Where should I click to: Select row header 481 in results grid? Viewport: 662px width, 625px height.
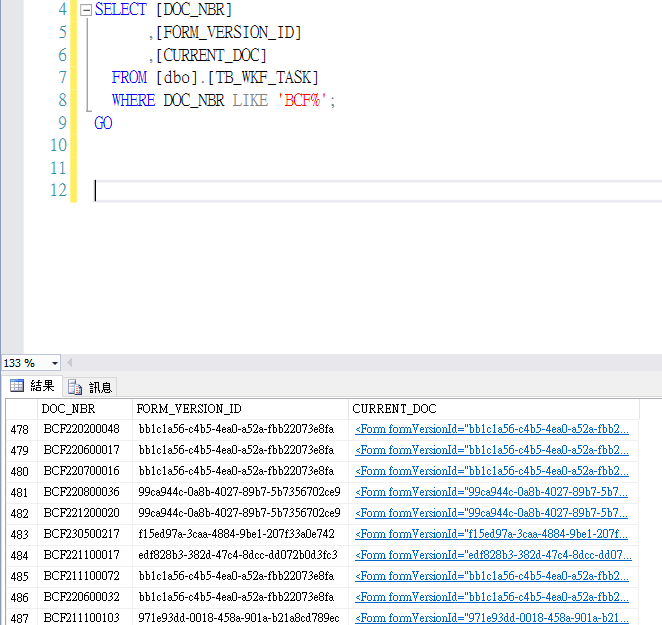click(22, 492)
